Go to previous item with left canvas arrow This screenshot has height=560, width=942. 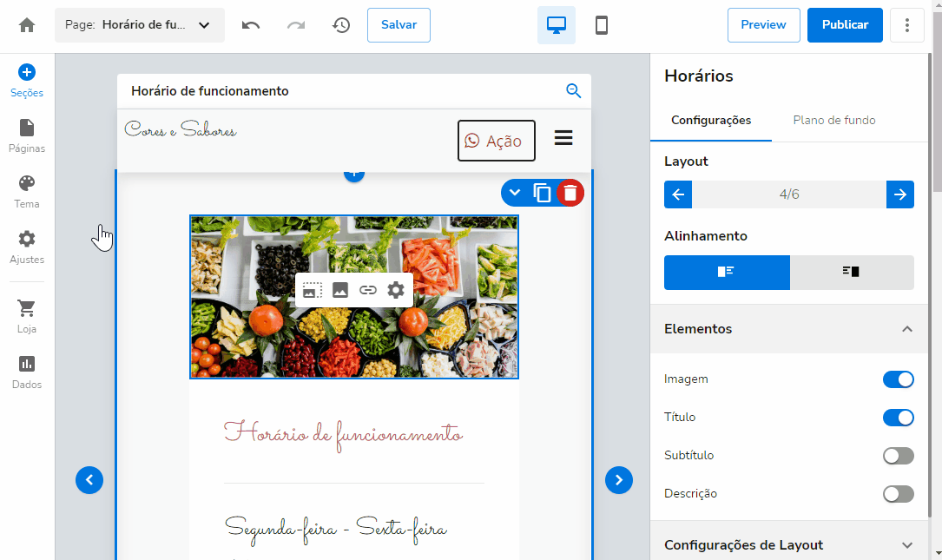(89, 480)
